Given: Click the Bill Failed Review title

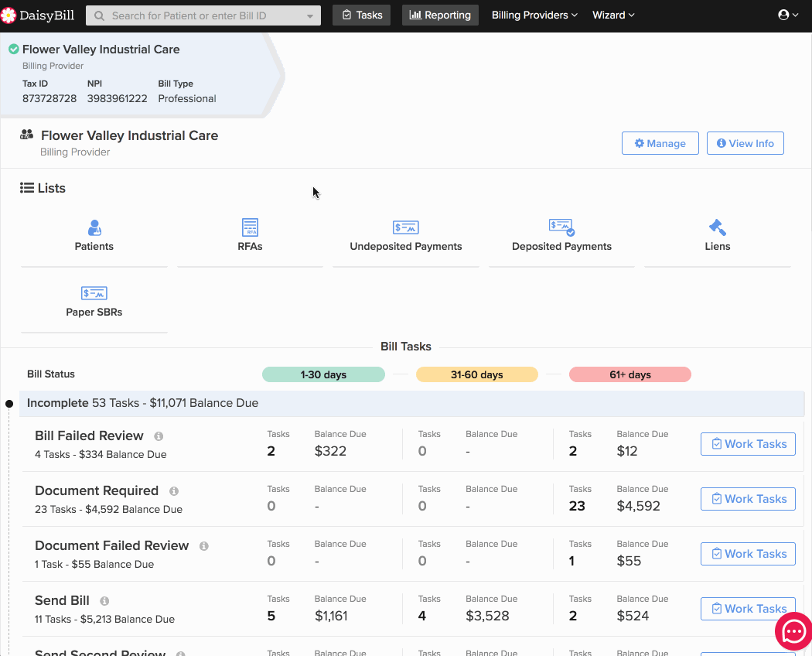Looking at the screenshot, I should pos(89,436).
